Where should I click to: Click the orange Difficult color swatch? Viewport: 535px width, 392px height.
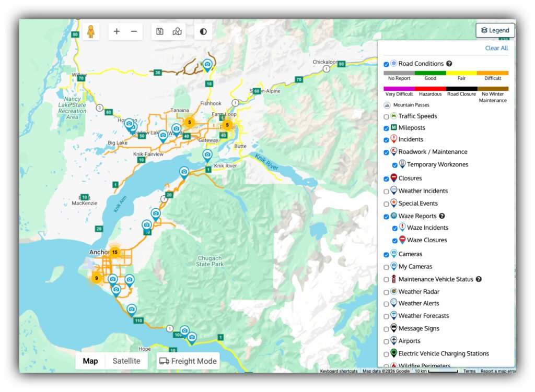point(492,74)
